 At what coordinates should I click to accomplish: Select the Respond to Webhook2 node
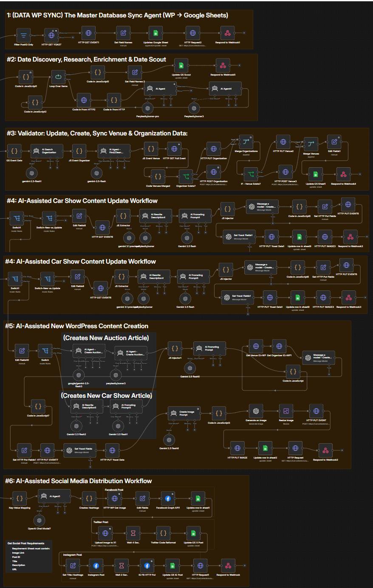click(325, 450)
